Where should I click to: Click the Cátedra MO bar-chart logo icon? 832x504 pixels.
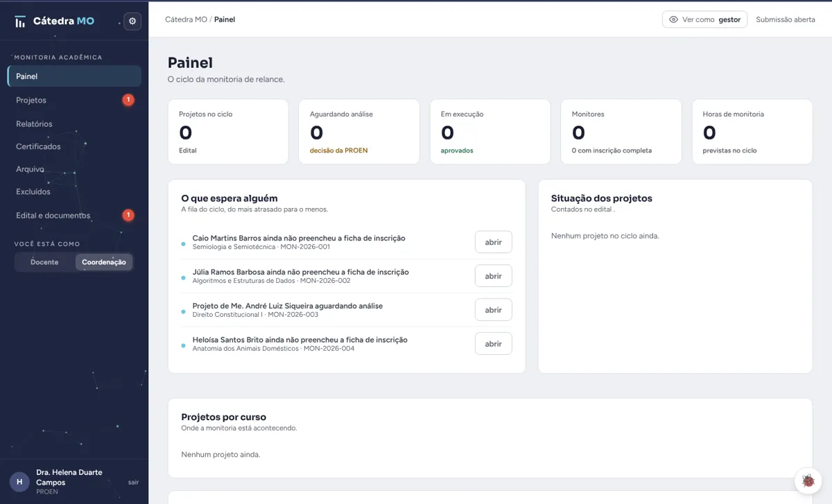[20, 21]
